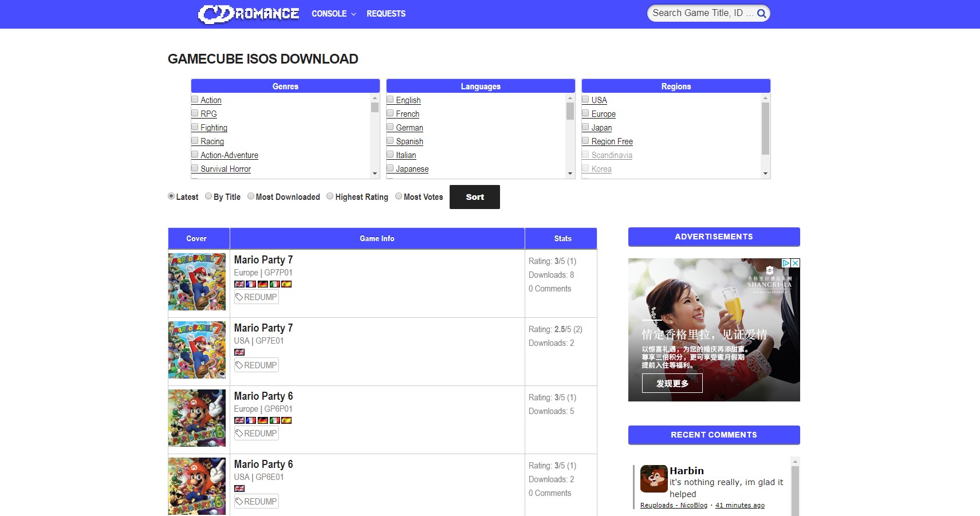
Task: Click REDUMP tag on Mario Party 7 USA
Action: [256, 365]
